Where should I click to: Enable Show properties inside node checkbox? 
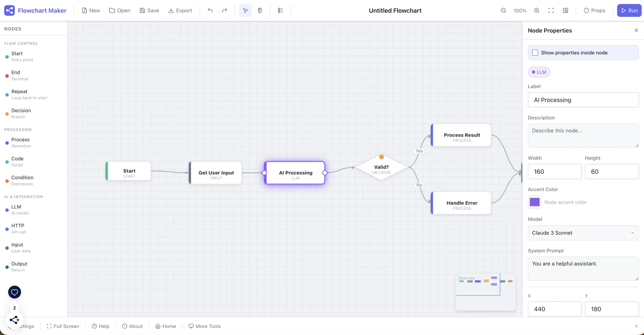pyautogui.click(x=535, y=53)
